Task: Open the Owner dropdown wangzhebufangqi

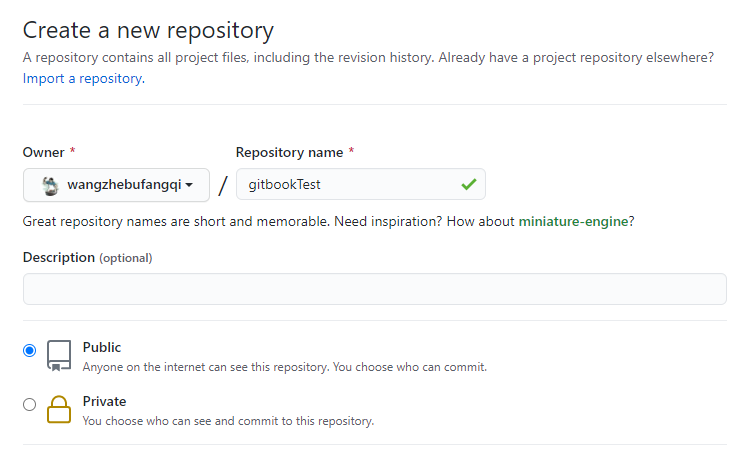Action: pyautogui.click(x=116, y=185)
